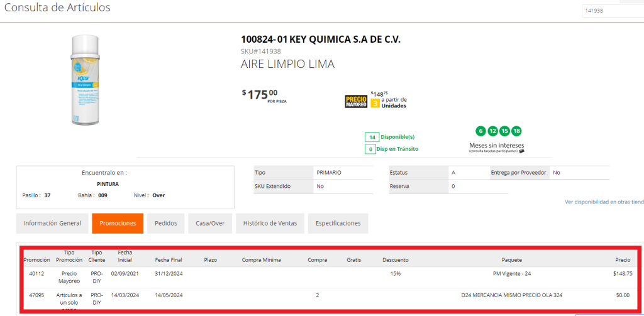The width and height of the screenshot is (644, 316).
Task: Click the 14 available units box
Action: pos(372,137)
